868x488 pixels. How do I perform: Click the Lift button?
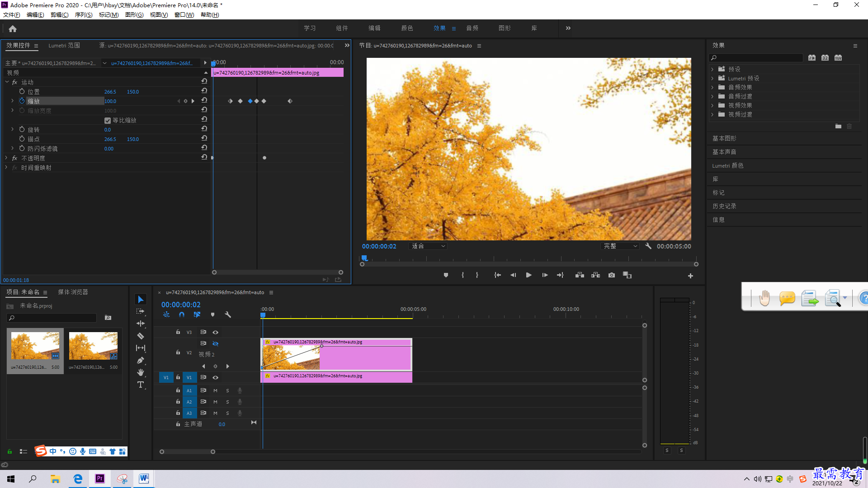580,275
